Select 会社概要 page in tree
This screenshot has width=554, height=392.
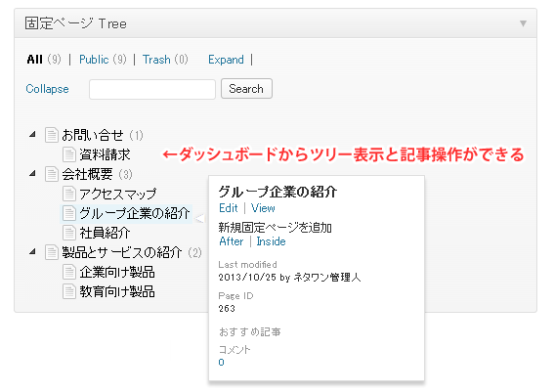(x=87, y=174)
